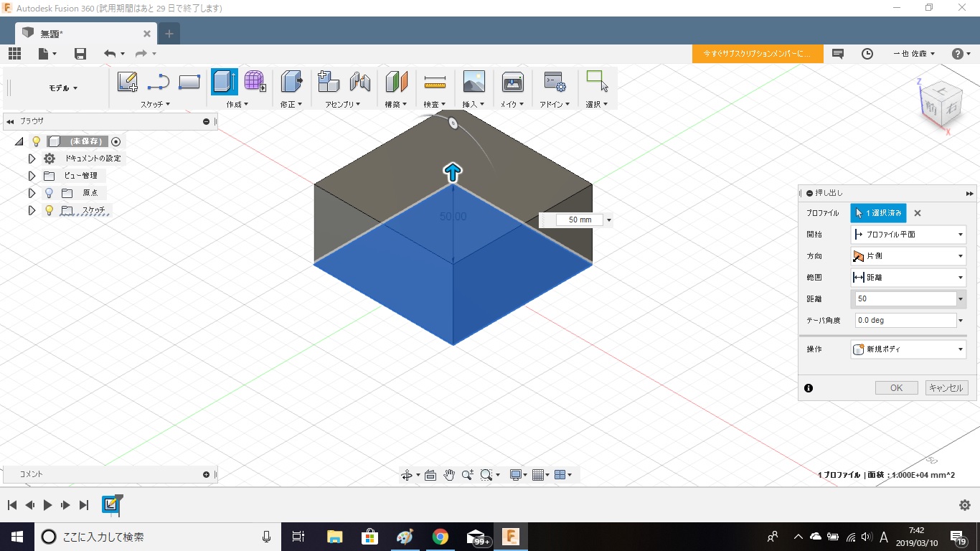980x551 pixels.
Task: Click the taper angle rotation manipulator handle
Action: click(453, 123)
